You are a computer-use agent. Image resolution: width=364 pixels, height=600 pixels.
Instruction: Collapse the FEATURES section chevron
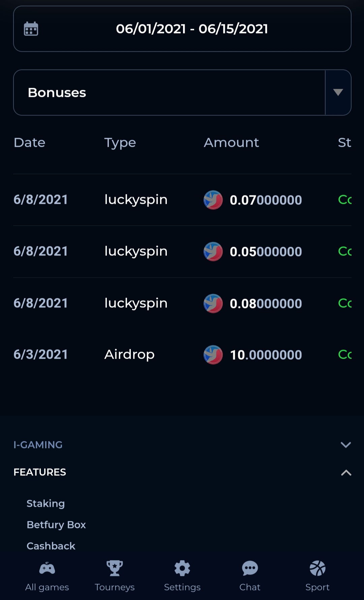click(x=346, y=472)
